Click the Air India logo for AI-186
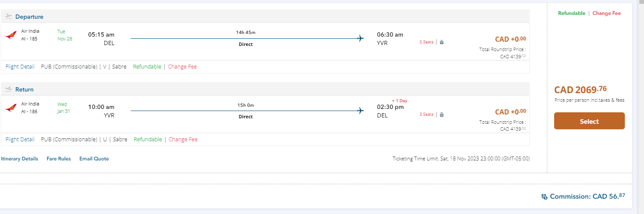The width and height of the screenshot is (644, 214). click(x=11, y=108)
